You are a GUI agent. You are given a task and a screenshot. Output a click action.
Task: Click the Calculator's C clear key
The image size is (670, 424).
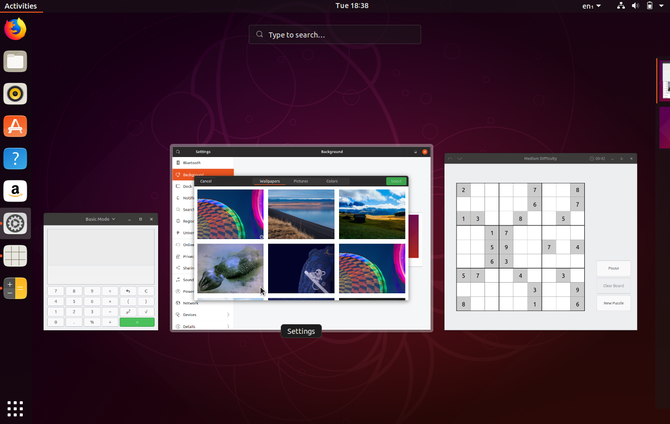coord(146,291)
